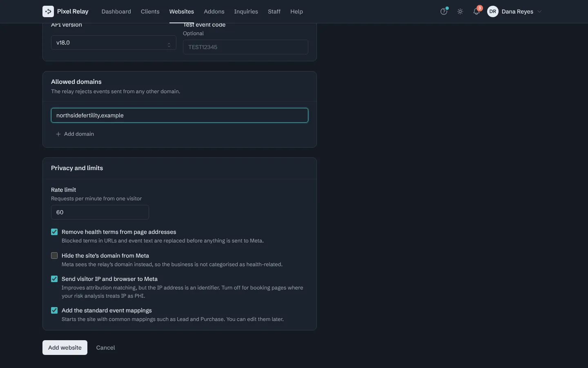Image resolution: width=588 pixels, height=368 pixels.
Task: Click the relay rejects events description text
Action: click(116, 92)
